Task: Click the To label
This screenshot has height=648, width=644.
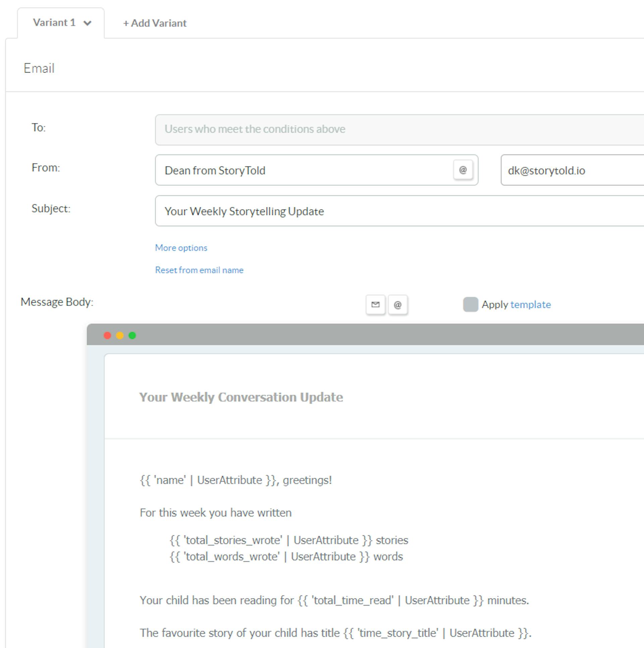Action: [x=39, y=128]
